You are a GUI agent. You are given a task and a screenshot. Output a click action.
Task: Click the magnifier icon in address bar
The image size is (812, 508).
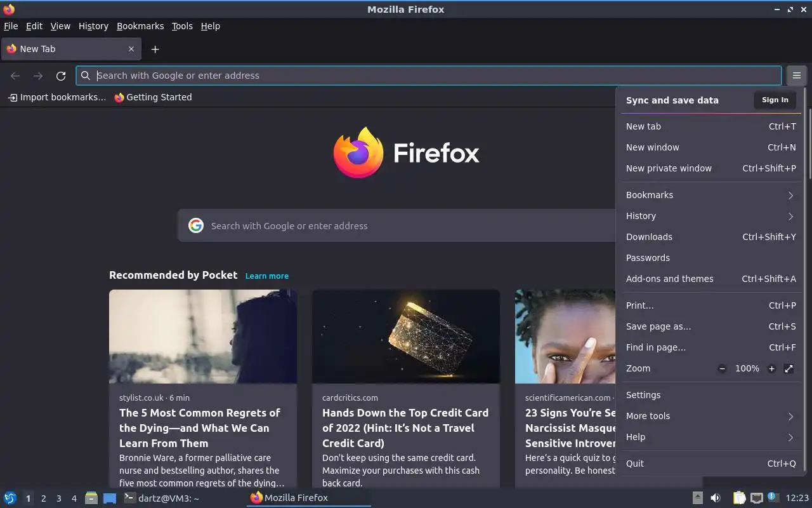pyautogui.click(x=86, y=76)
